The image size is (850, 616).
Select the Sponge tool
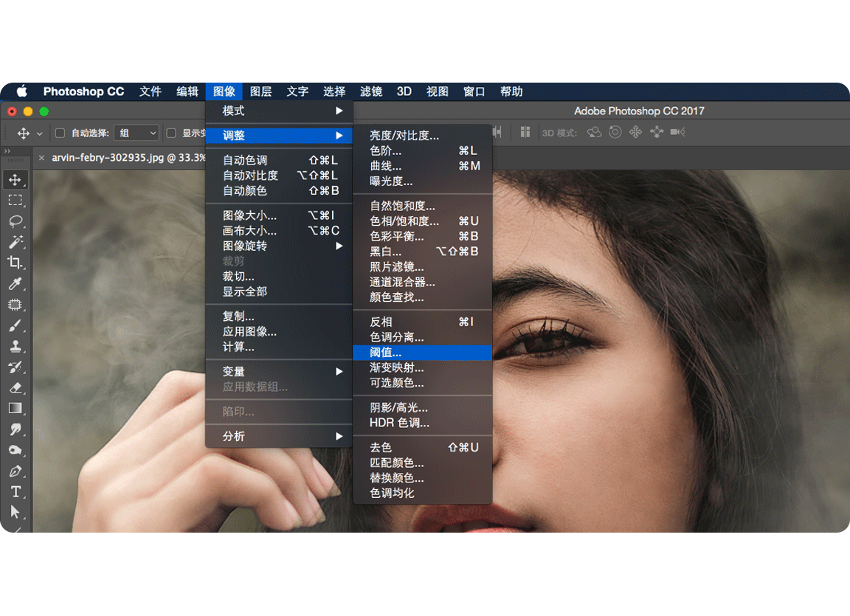(15, 450)
